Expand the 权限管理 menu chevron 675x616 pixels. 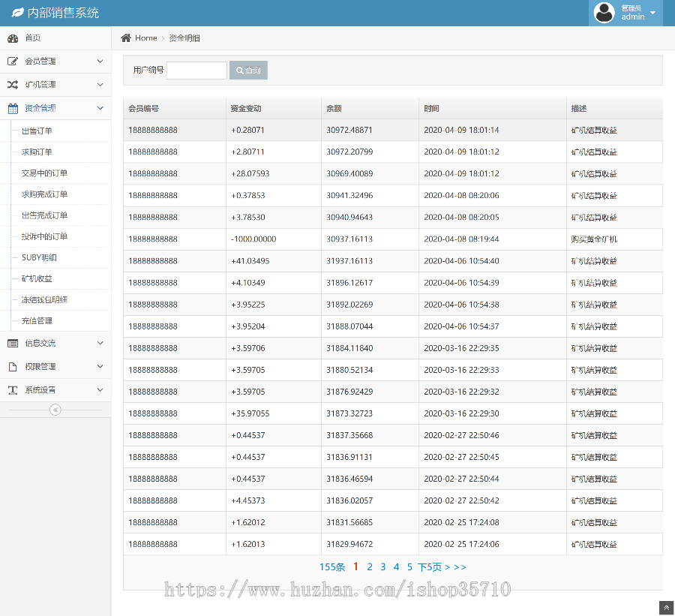tap(100, 367)
